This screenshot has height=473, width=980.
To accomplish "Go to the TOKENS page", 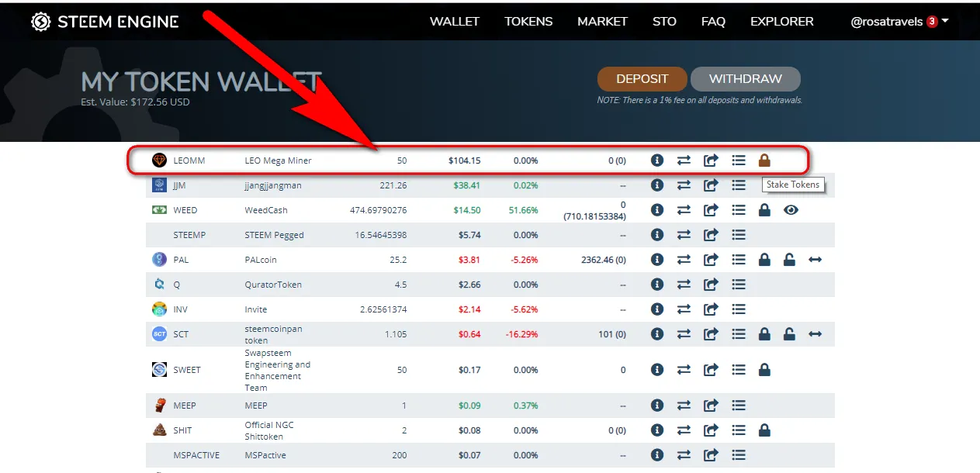I will [x=528, y=22].
